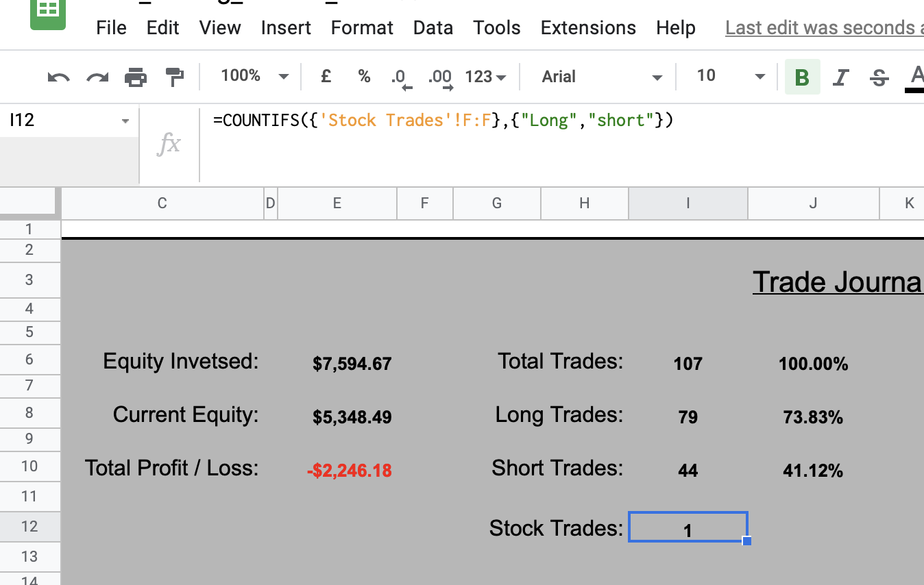Open the Format menu
Image resolution: width=924 pixels, height=585 pixels.
(x=362, y=28)
